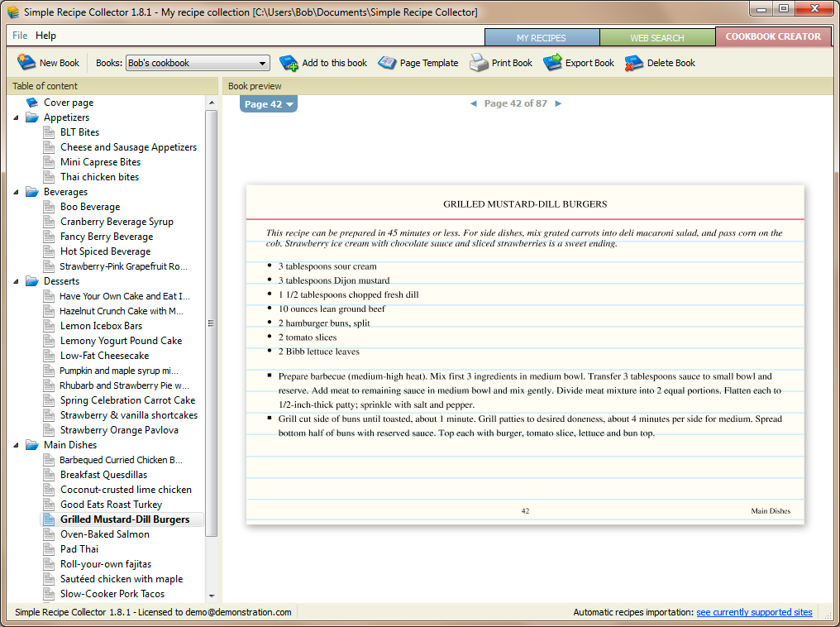
Task: Select Fancy Berry Beverage recipe
Action: (107, 237)
